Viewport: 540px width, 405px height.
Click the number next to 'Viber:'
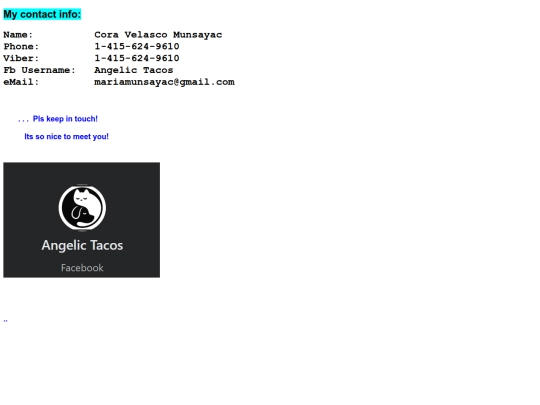tap(137, 58)
